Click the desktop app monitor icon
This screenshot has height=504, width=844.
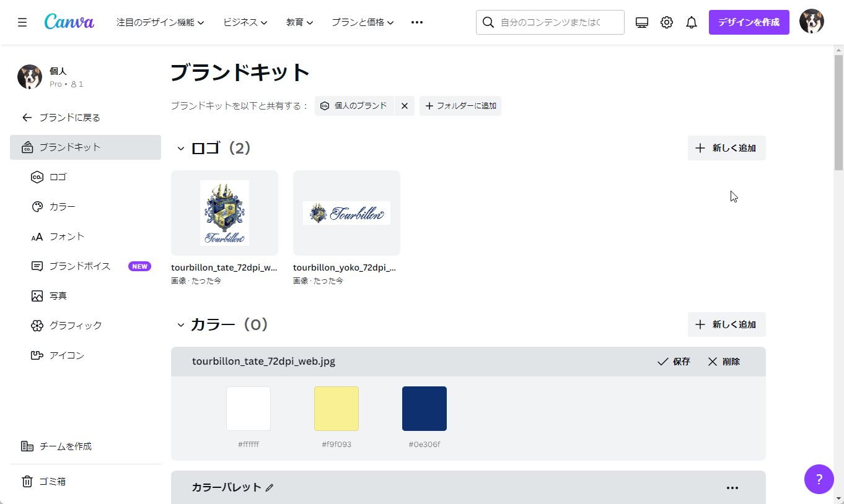[x=642, y=22]
